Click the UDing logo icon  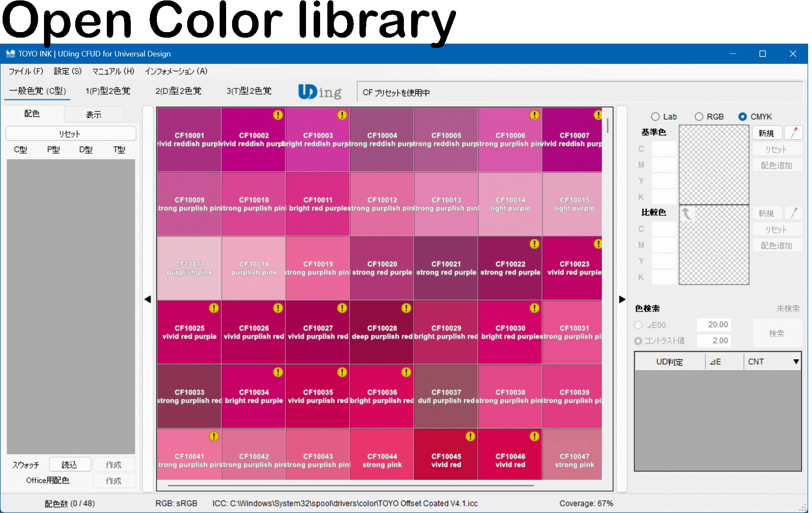click(x=320, y=92)
